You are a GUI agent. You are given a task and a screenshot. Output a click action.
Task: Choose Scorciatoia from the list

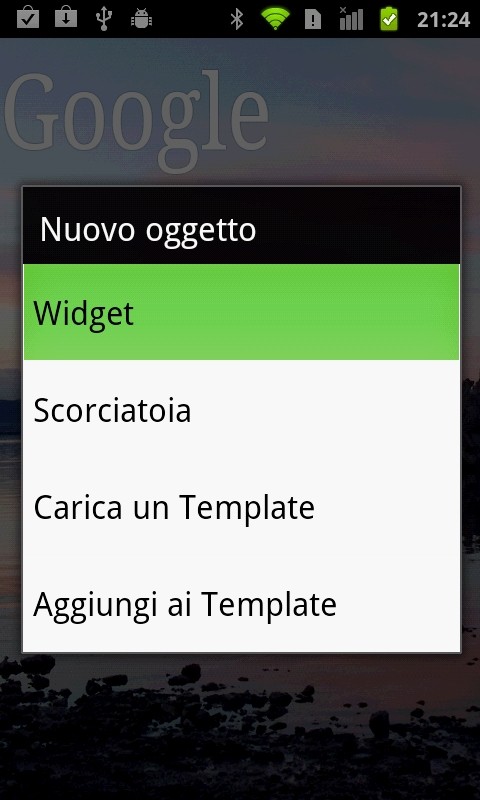(x=241, y=409)
